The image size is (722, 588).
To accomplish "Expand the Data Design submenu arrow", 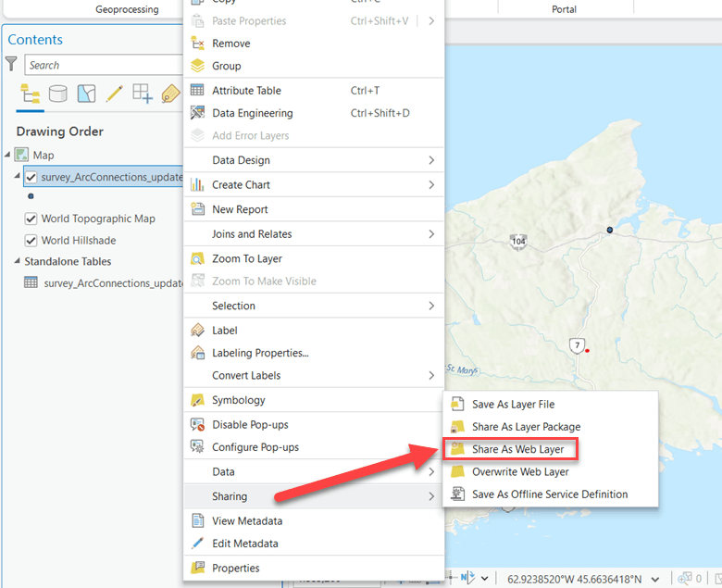I will coord(431,160).
